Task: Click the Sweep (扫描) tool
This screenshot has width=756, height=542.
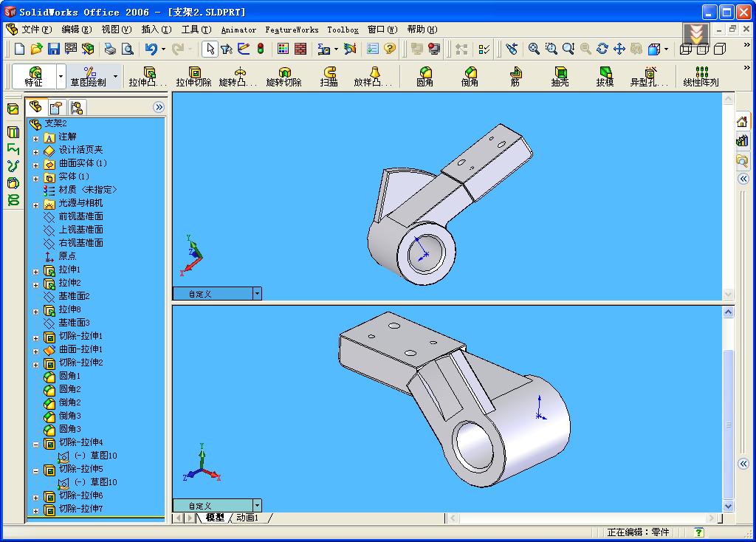Action: coord(329,77)
